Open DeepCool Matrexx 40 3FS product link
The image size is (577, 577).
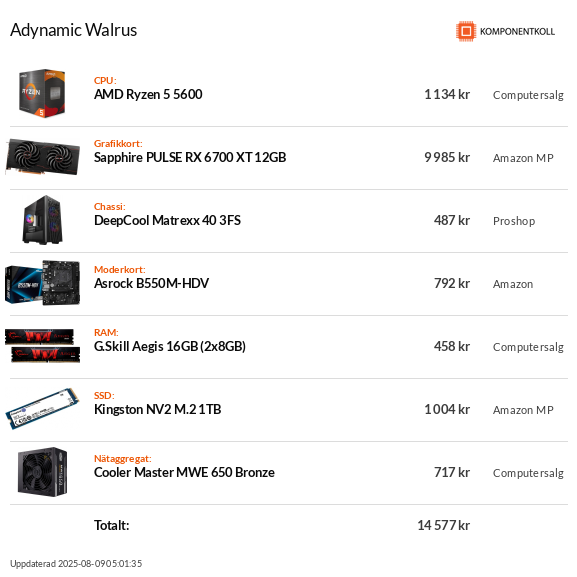167,220
